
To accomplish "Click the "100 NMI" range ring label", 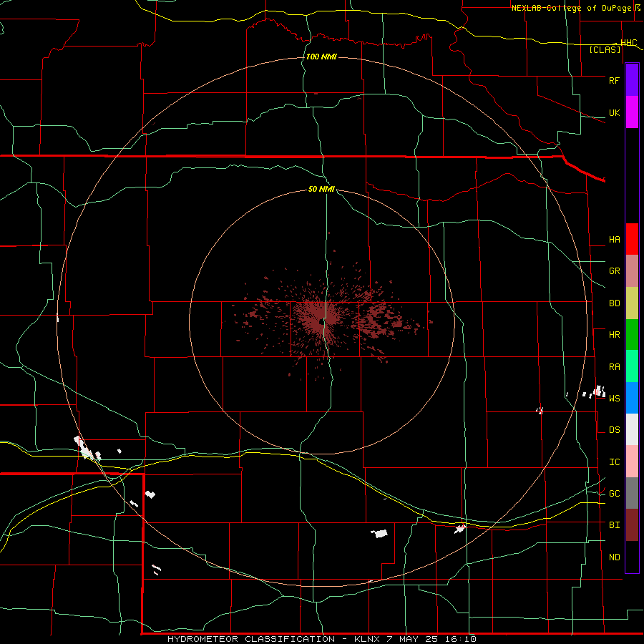I will pyautogui.click(x=321, y=57).
